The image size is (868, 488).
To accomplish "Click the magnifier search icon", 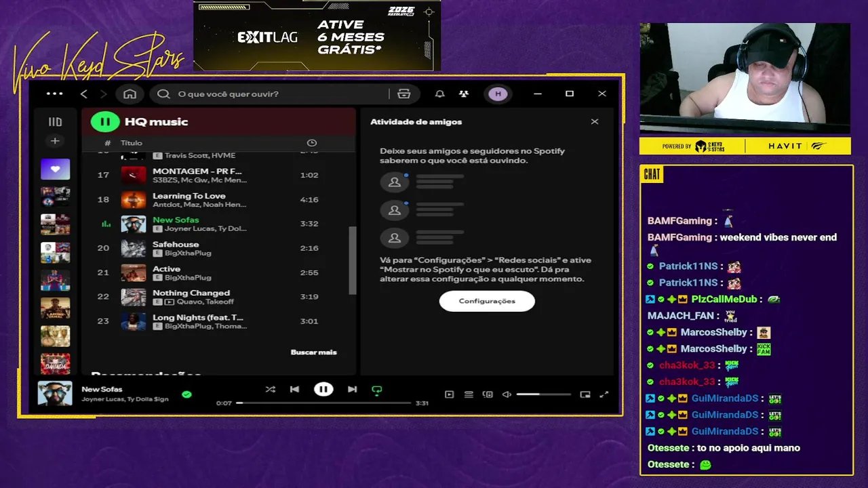I will (163, 94).
